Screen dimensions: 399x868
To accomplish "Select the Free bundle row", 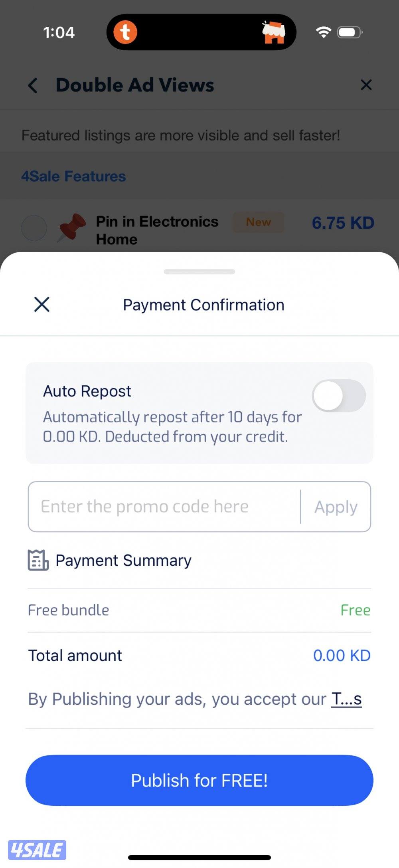I will click(x=199, y=610).
